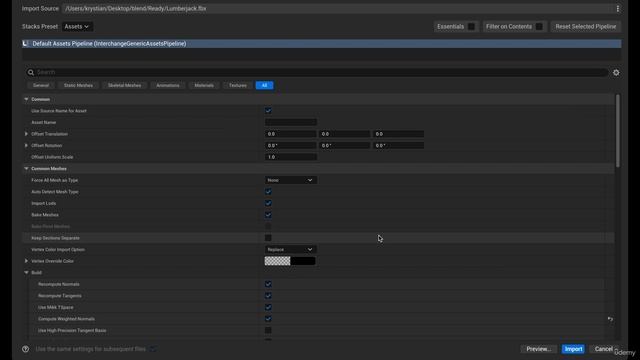Uncheck Bake Meshes checkbox

(x=268, y=215)
